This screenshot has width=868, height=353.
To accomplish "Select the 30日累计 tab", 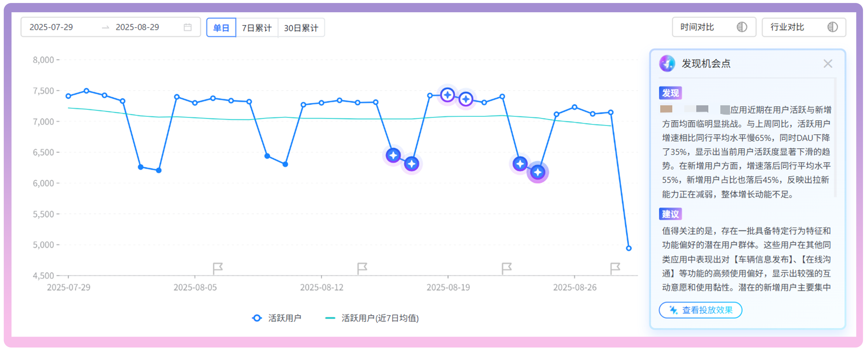I will pos(301,28).
